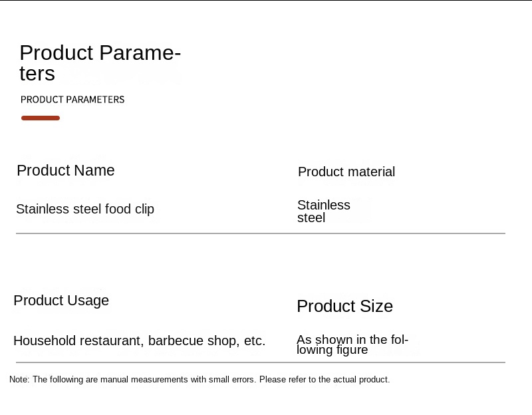532x415 pixels.
Task: Select the 'Product material' label
Action: pos(346,172)
